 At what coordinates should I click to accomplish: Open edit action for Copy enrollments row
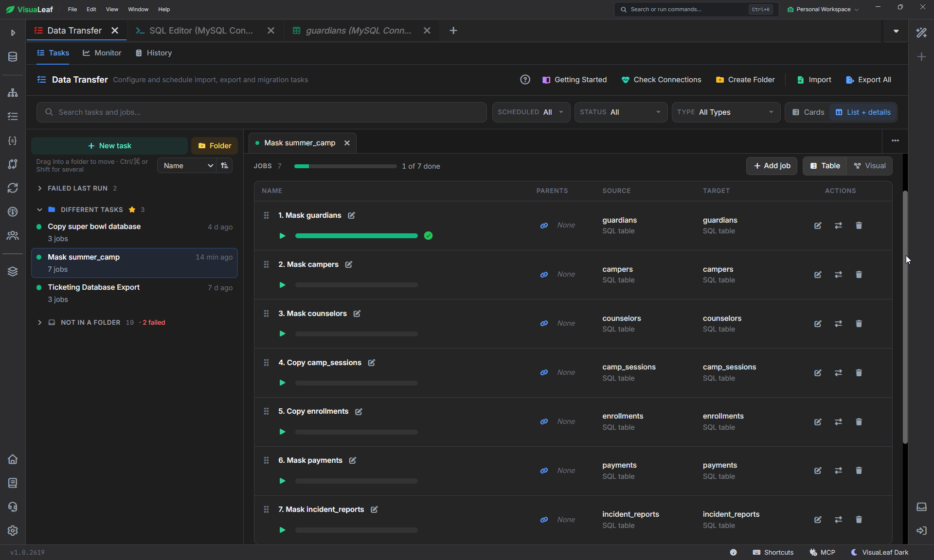(x=818, y=422)
